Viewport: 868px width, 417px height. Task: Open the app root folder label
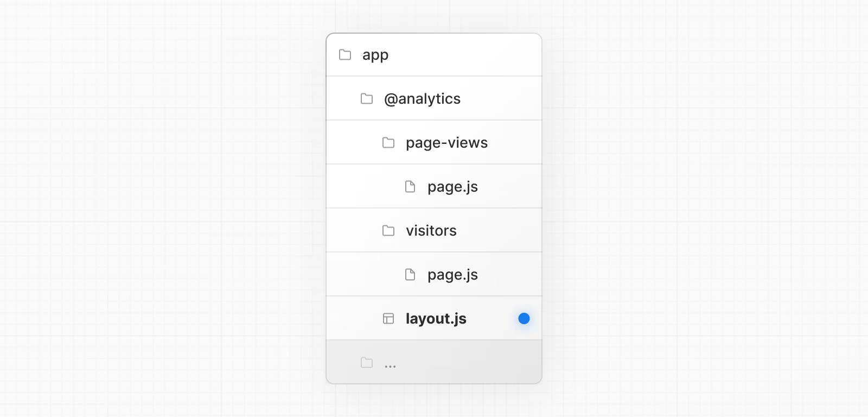[375, 55]
